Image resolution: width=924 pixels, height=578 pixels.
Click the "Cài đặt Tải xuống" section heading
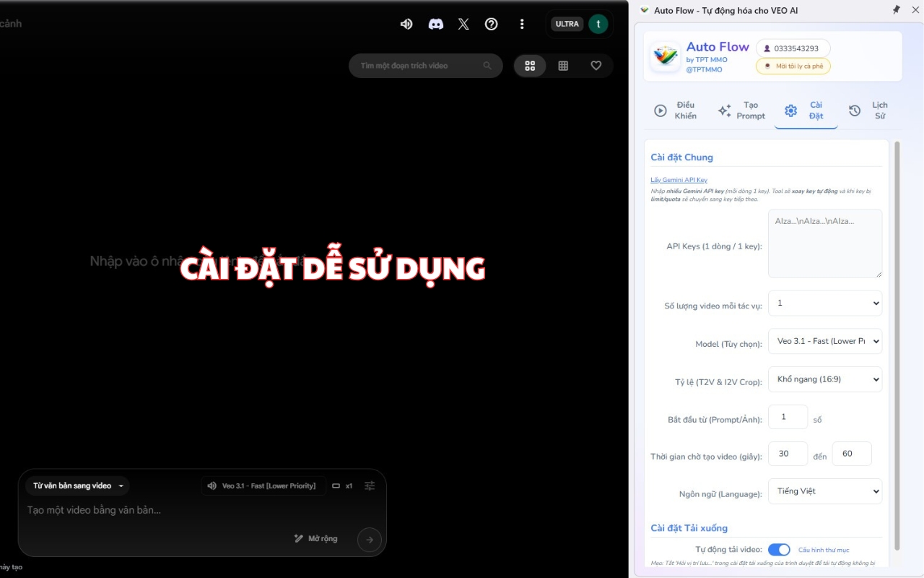point(689,528)
